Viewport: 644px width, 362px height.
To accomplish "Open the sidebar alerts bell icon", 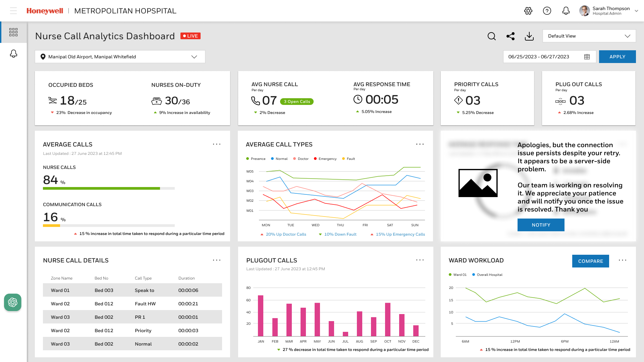I will [x=13, y=54].
